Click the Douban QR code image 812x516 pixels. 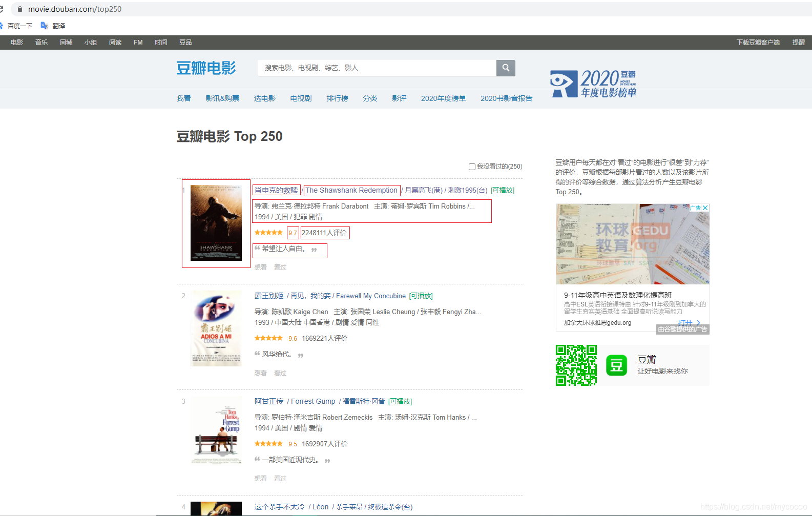click(576, 365)
